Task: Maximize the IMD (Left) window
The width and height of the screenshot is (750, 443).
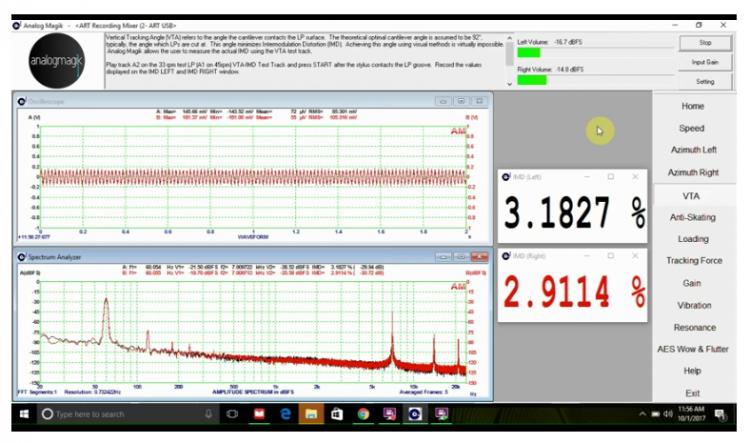Action: point(611,177)
